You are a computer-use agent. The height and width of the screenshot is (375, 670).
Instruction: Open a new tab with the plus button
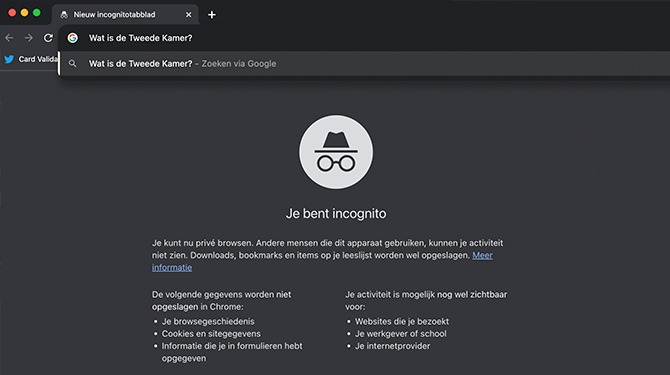(x=212, y=15)
